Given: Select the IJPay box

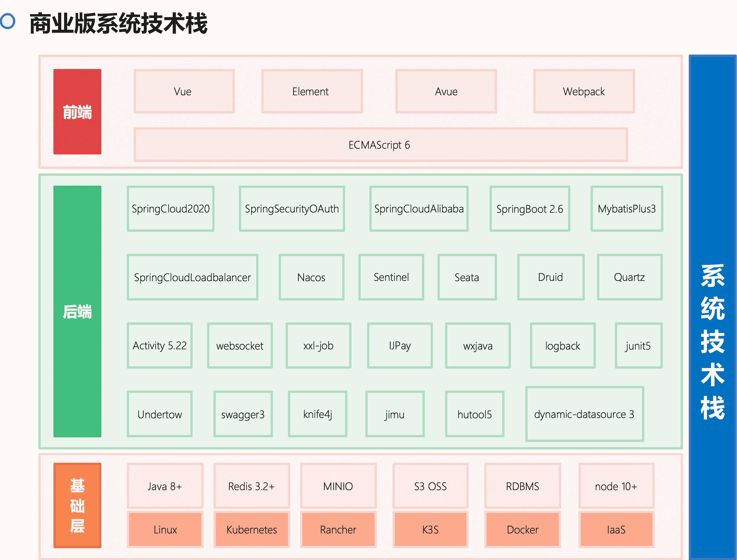Looking at the screenshot, I should click(400, 345).
